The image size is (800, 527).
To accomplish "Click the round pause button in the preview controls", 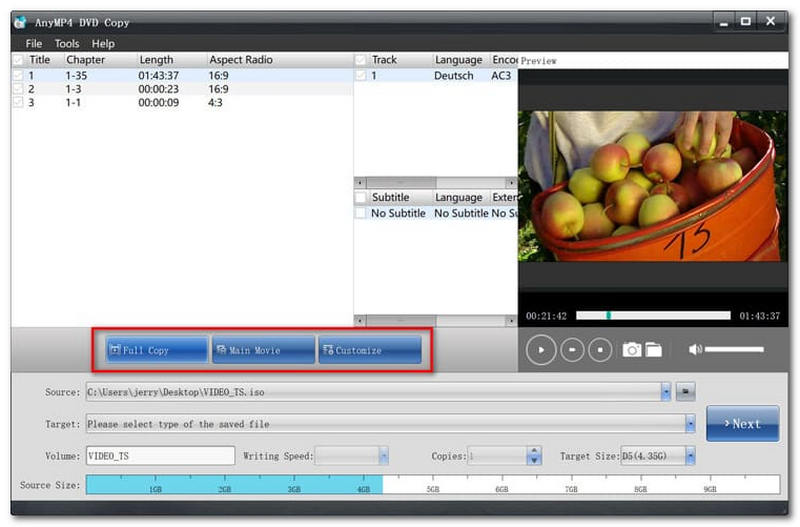I will pos(570,350).
